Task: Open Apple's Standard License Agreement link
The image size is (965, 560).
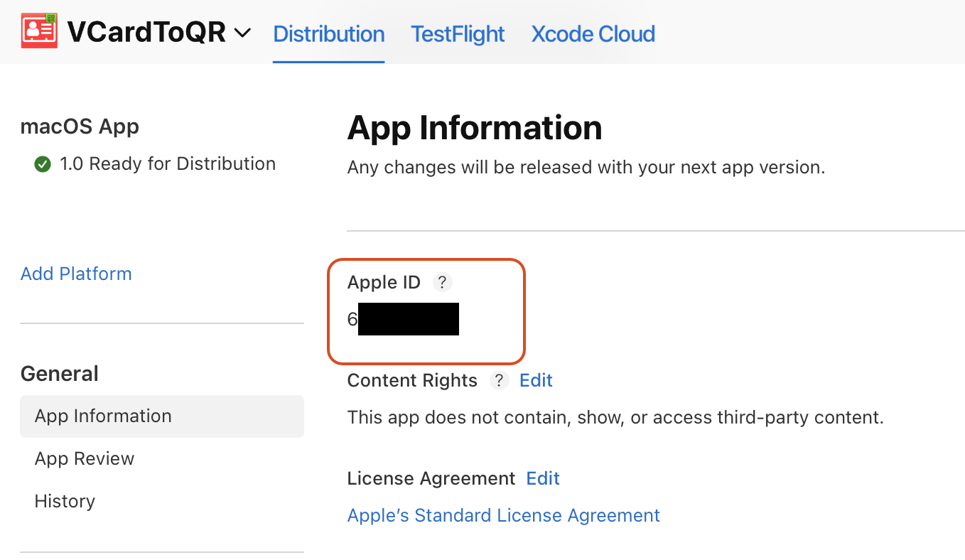Action: click(x=504, y=515)
